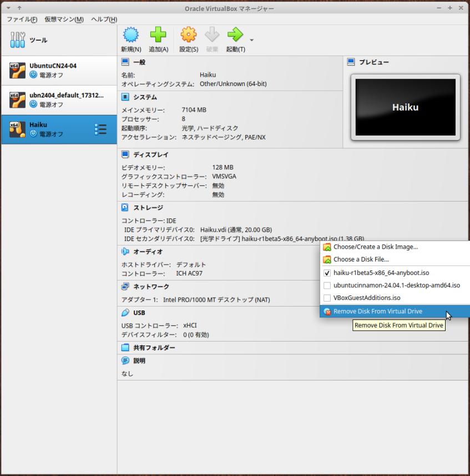This screenshot has height=476, width=470.
Task: Open the Tools (ツール) item icon
Action: point(17,40)
